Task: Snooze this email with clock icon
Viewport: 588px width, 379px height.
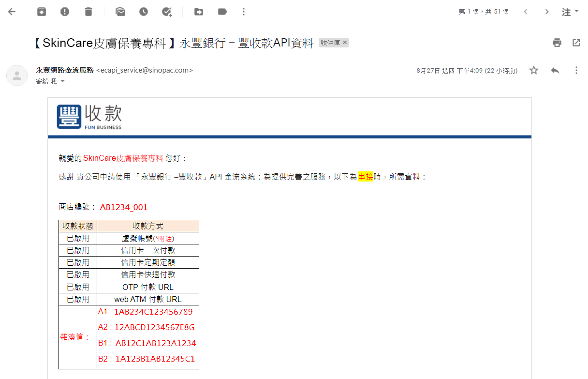Action: click(144, 12)
